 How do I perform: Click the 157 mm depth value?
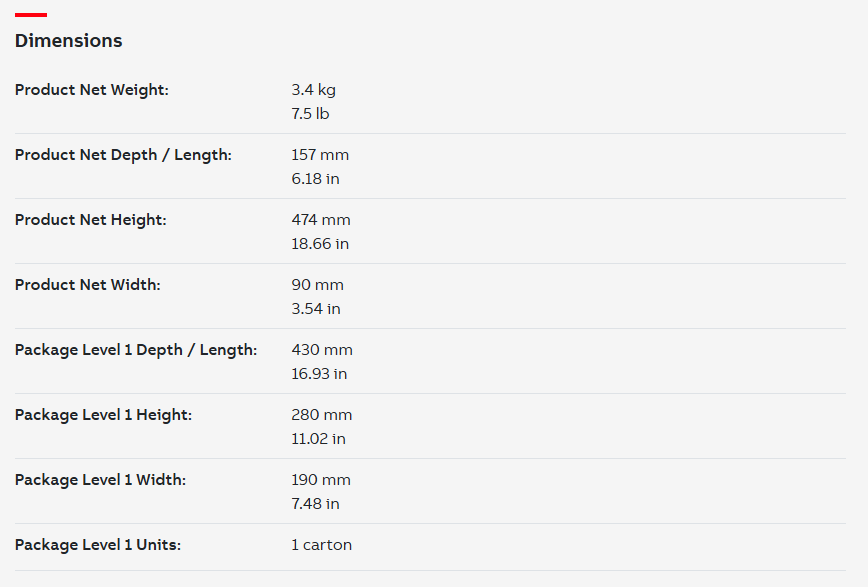(320, 155)
